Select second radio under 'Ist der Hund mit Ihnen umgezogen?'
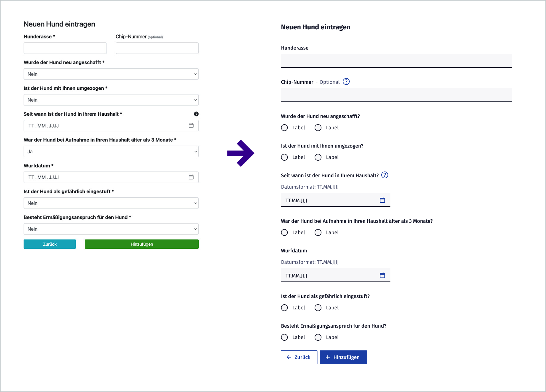Viewport: 546px width, 392px height. tap(318, 157)
